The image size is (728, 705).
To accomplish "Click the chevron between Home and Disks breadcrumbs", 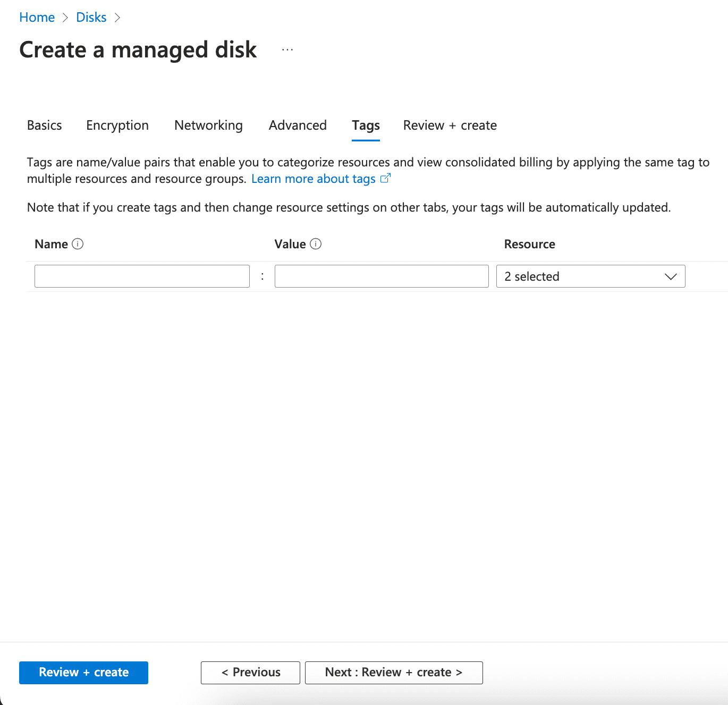I will click(x=65, y=17).
